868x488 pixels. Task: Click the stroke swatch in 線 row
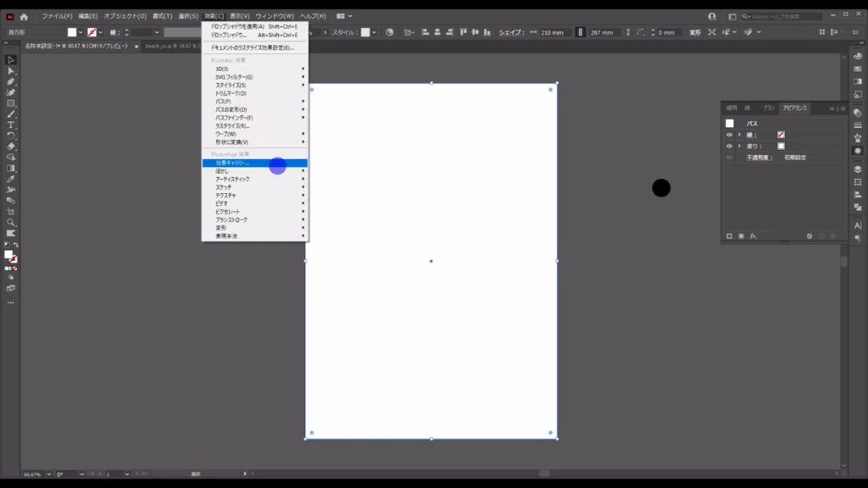[x=781, y=135]
